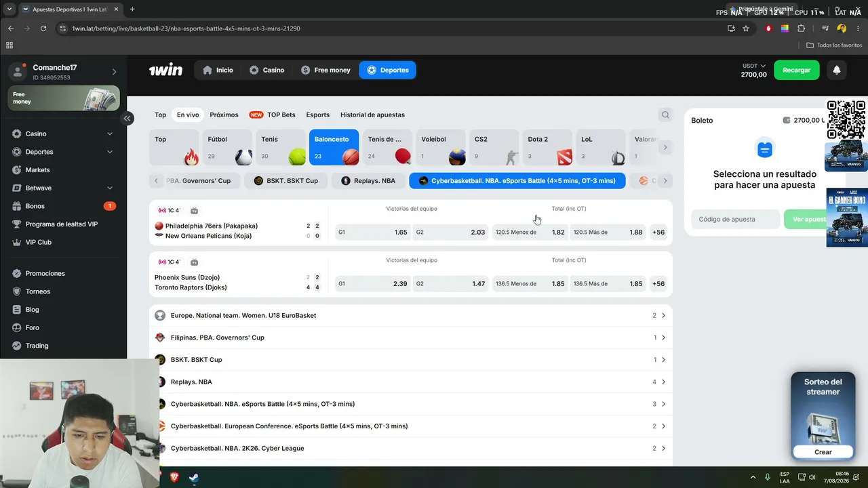This screenshot has height=488, width=868.
Task: Open the Markets sidebar icon
Action: pos(17,169)
